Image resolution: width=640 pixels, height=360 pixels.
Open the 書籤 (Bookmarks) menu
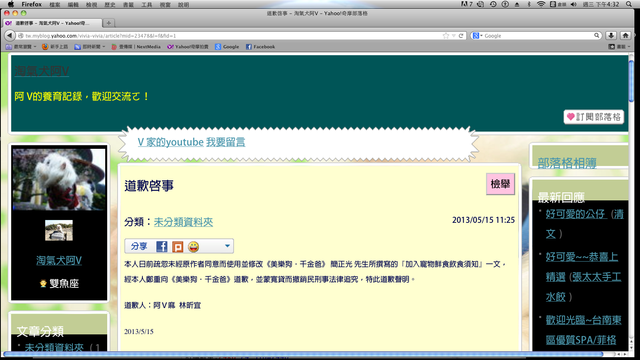coord(128,4)
